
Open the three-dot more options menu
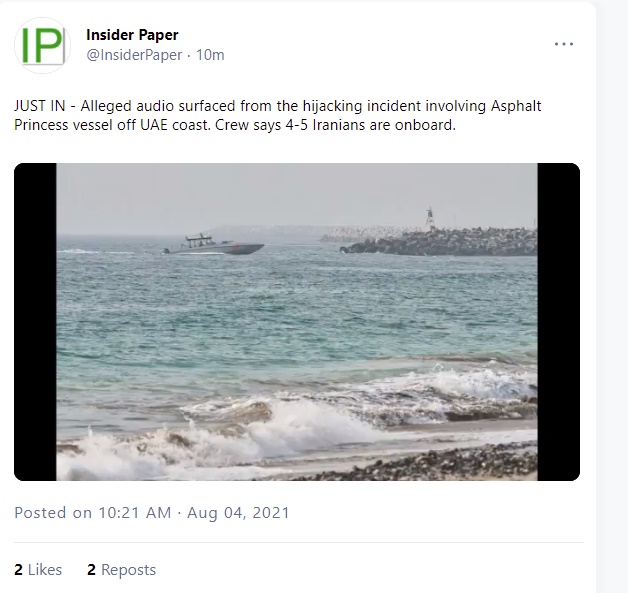(564, 44)
